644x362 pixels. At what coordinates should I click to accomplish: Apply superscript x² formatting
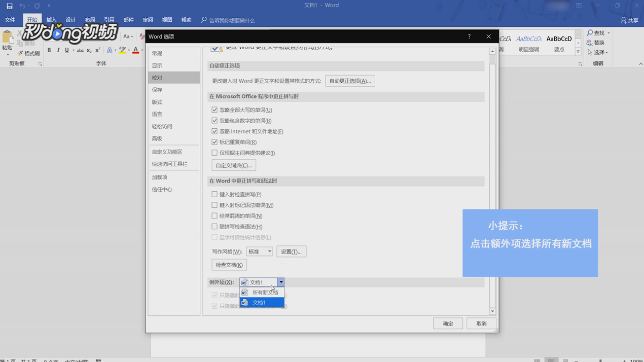coord(97,50)
